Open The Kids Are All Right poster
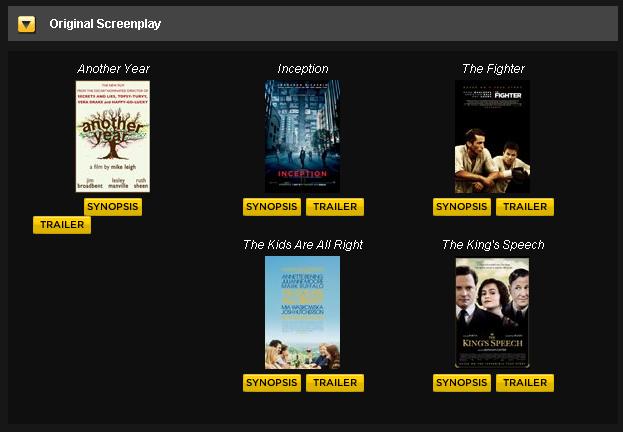 (x=302, y=312)
